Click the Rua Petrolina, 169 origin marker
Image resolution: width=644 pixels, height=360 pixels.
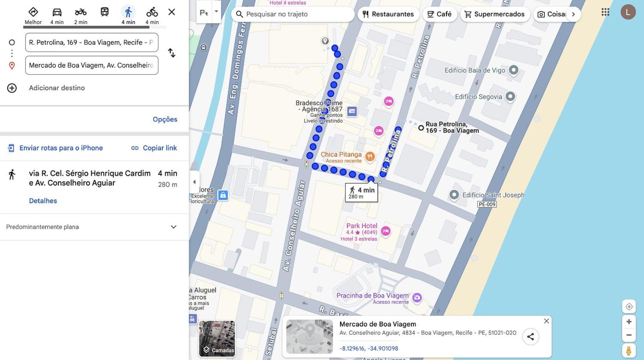coord(421,128)
